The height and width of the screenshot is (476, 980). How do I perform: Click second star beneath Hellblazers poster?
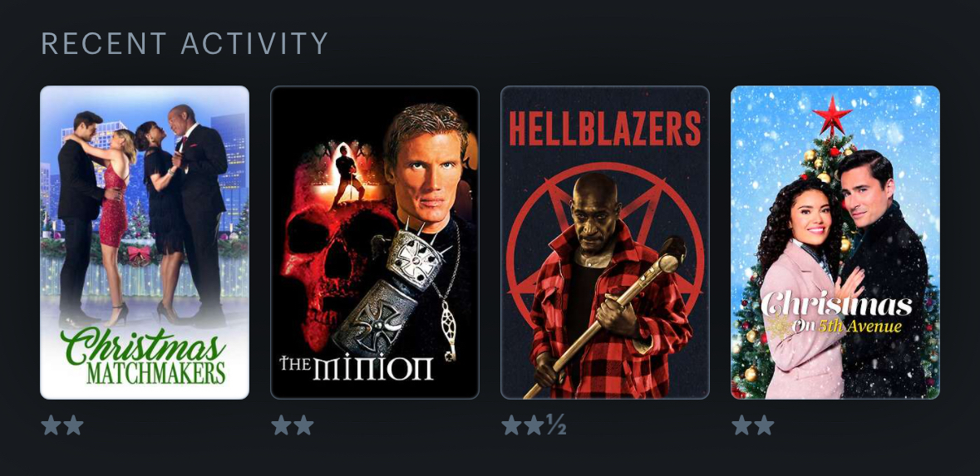tap(534, 425)
